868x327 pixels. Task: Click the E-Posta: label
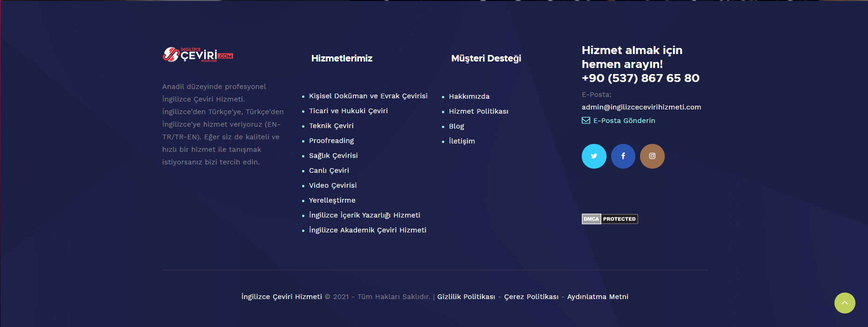pos(597,95)
